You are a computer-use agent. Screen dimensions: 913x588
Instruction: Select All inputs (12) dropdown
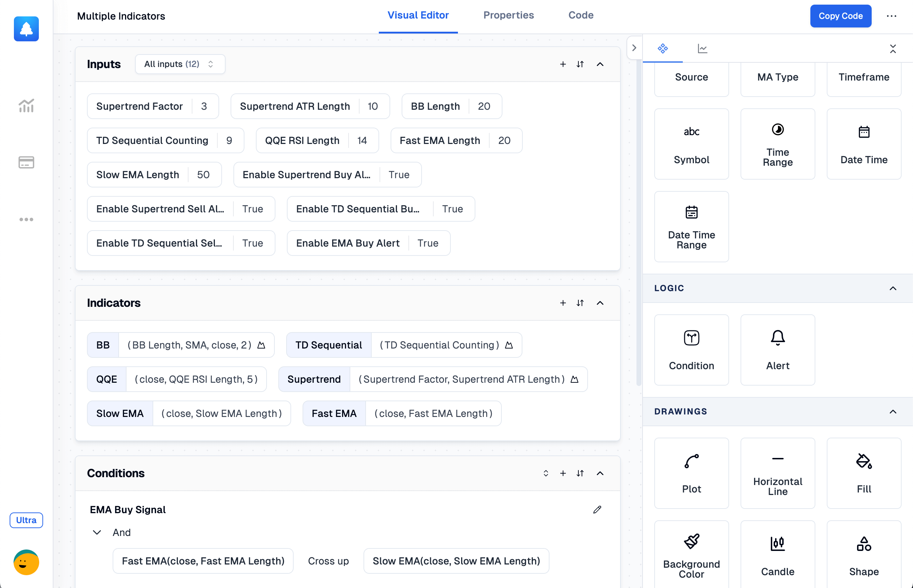pos(178,64)
